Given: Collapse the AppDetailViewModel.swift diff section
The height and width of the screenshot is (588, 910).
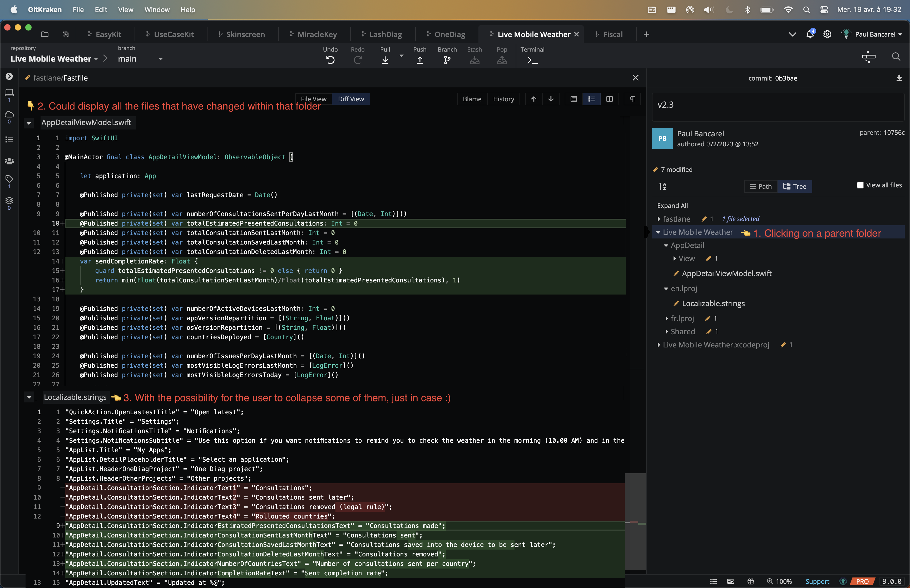Looking at the screenshot, I should pos(29,123).
